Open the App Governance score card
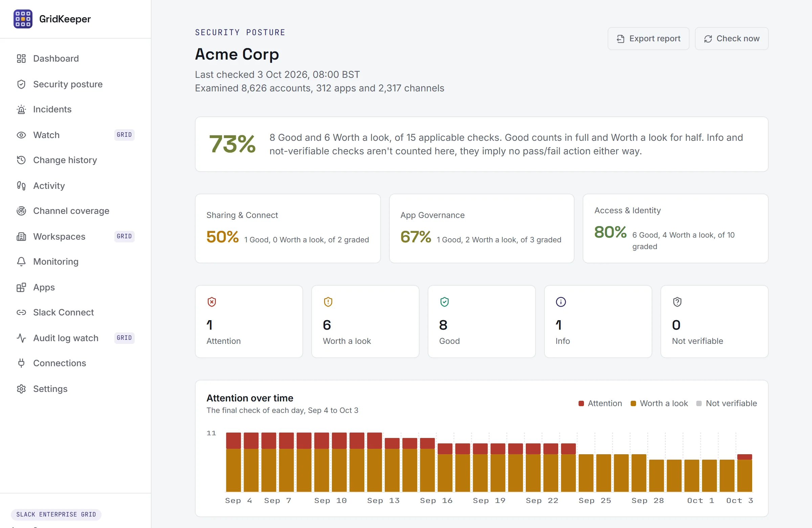This screenshot has height=528, width=812. (x=481, y=229)
